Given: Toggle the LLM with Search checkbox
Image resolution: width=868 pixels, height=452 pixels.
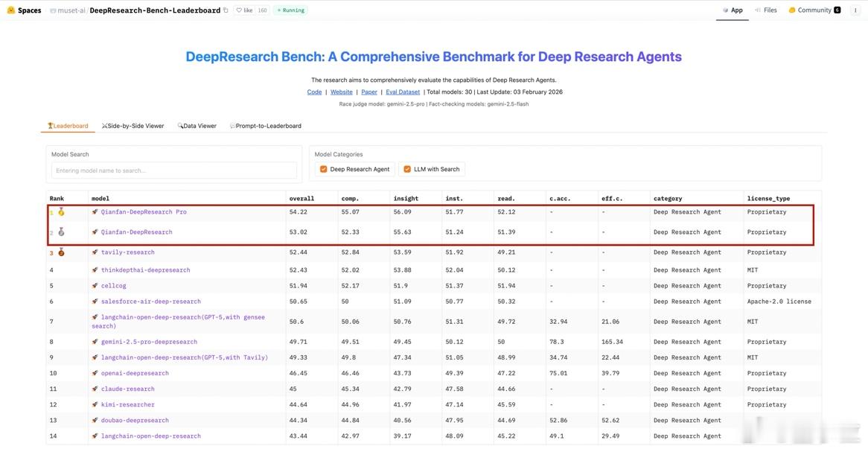Looking at the screenshot, I should pyautogui.click(x=407, y=169).
